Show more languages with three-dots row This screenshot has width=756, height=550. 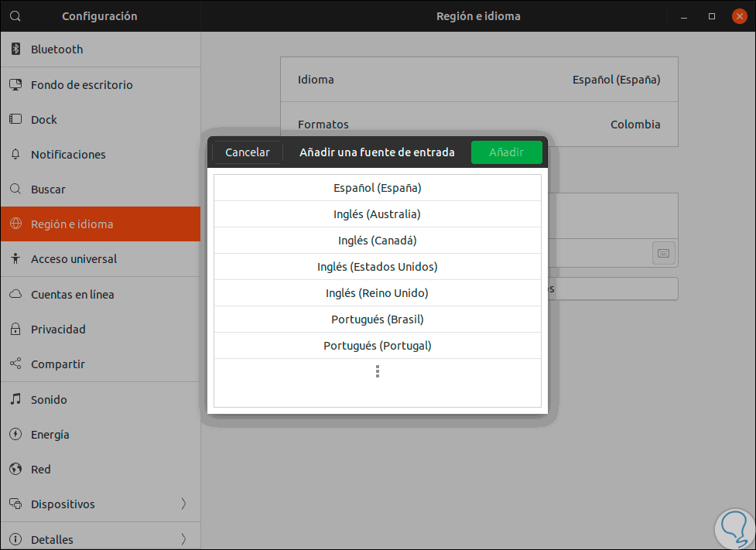coord(378,372)
